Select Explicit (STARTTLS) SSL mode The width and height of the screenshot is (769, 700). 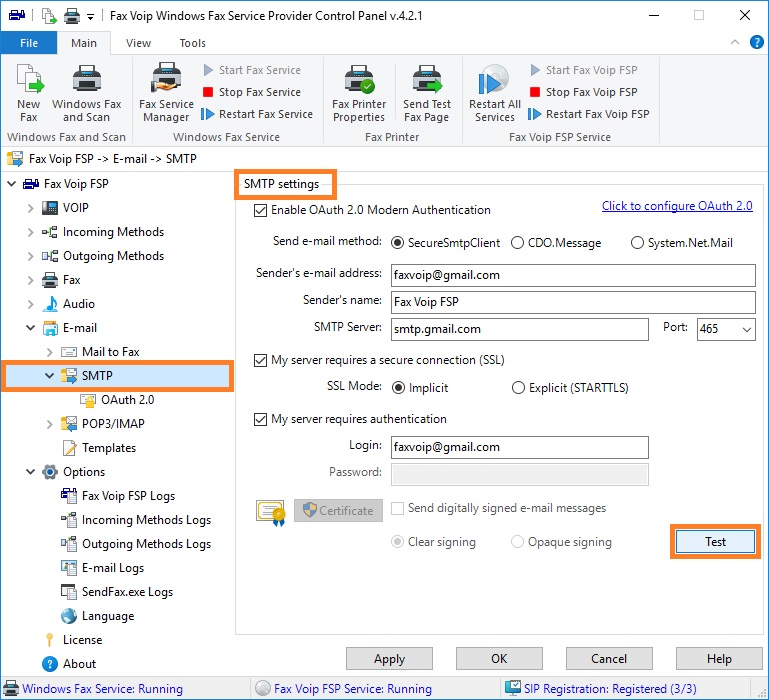pos(518,388)
